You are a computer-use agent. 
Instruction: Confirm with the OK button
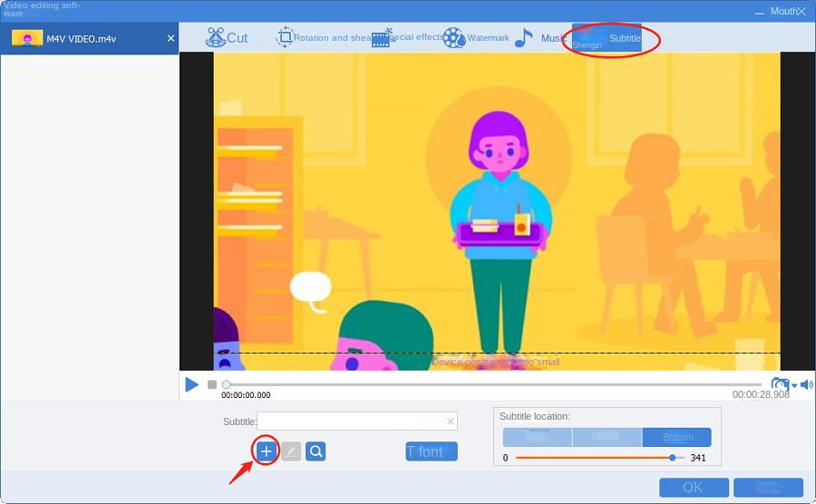point(693,488)
